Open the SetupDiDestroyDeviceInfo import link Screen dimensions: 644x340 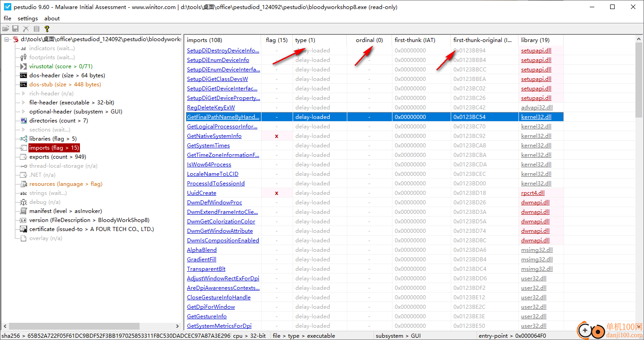click(x=223, y=51)
